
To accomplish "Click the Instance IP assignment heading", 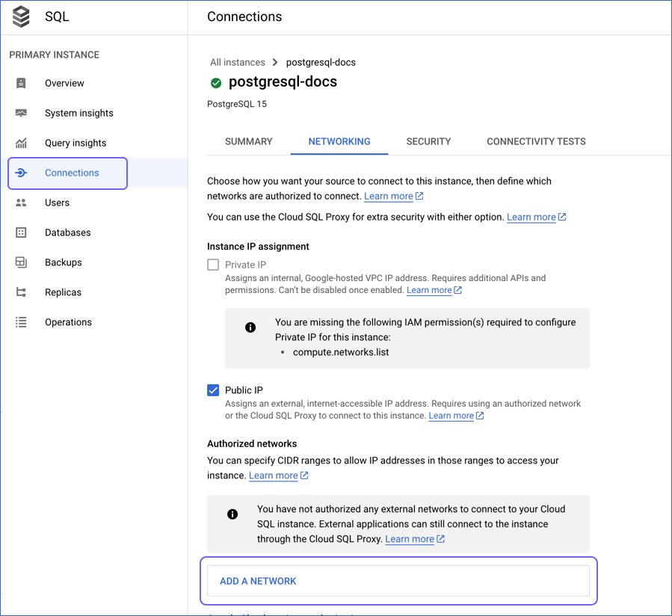I will [x=258, y=247].
